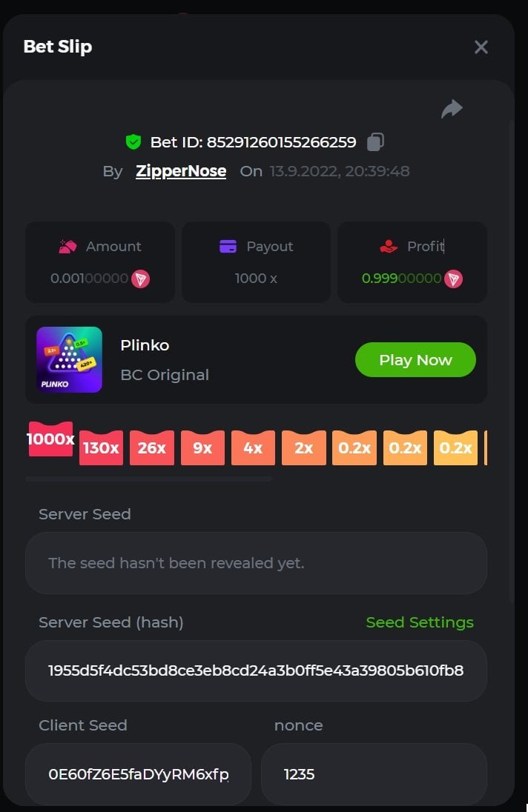Click the Client Seed field
The width and height of the screenshot is (528, 812).
coord(138,774)
